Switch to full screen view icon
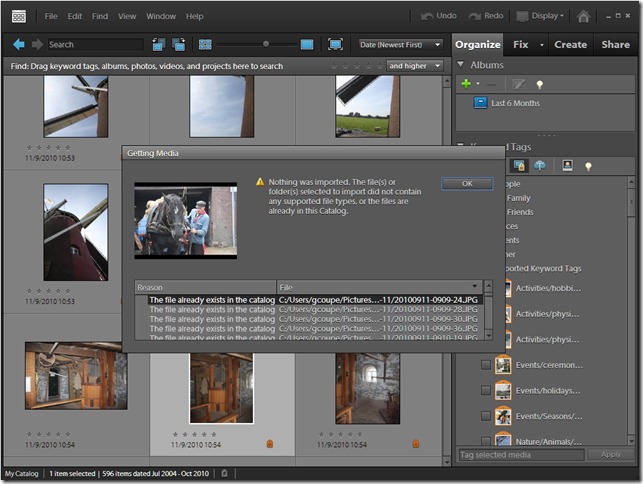The width and height of the screenshot is (643, 484). click(335, 44)
